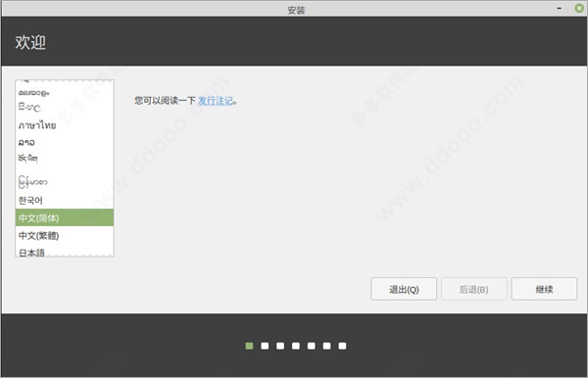Choose the Malayalam entry near the list top
The height and width of the screenshot is (378, 588).
point(65,92)
